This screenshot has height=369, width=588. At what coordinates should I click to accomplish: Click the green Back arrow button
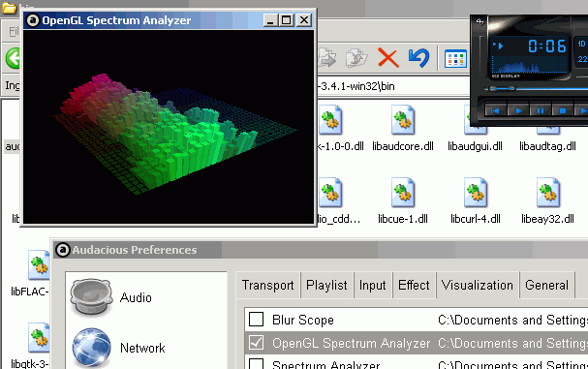pyautogui.click(x=14, y=58)
